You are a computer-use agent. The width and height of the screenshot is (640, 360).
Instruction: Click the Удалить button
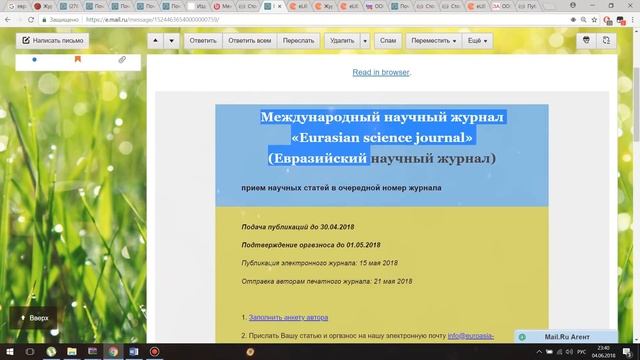(x=342, y=40)
